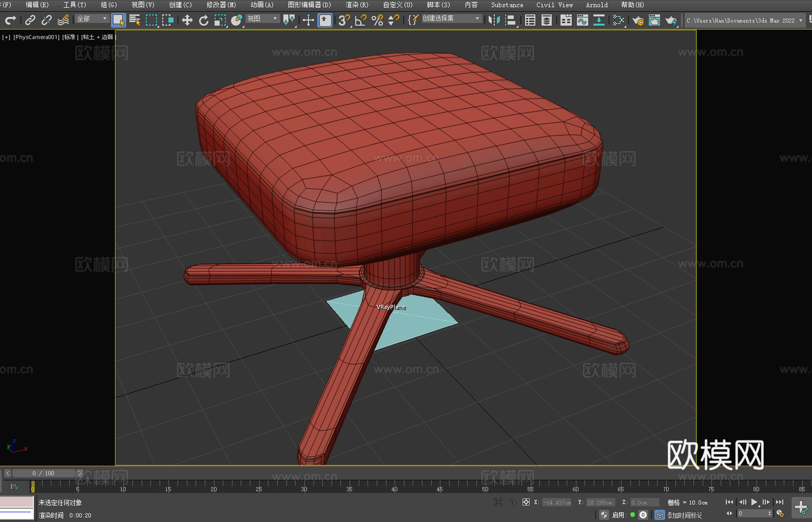The width and height of the screenshot is (812, 522).
Task: Click the Select and Place tool
Action: point(237,20)
